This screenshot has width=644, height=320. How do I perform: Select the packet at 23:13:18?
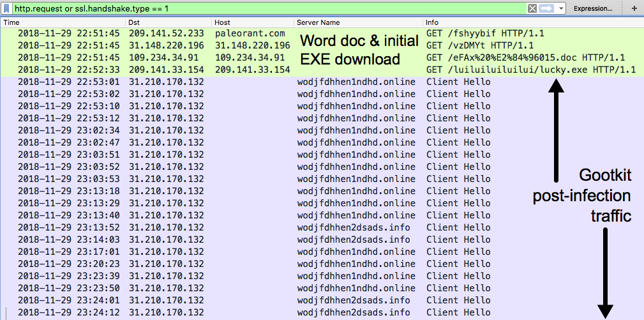pyautogui.click(x=322, y=191)
